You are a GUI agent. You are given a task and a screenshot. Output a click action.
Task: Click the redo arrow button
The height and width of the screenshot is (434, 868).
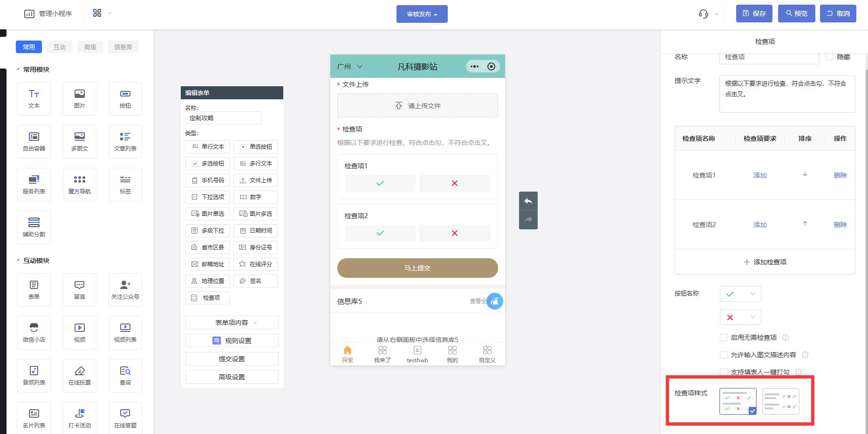(528, 220)
